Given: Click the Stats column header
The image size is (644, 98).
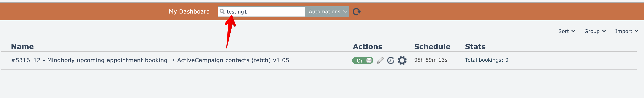Looking at the screenshot, I should coord(475,47).
